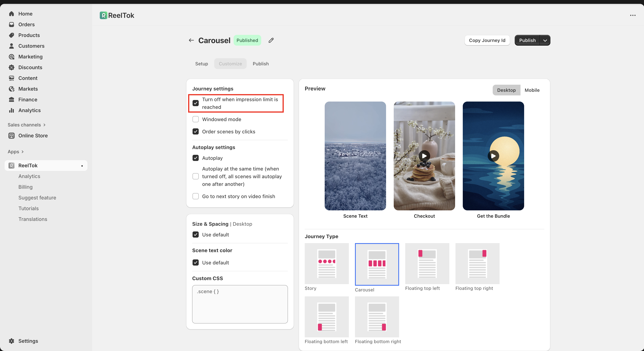Open Marketing via its sidebar icon

tap(12, 57)
